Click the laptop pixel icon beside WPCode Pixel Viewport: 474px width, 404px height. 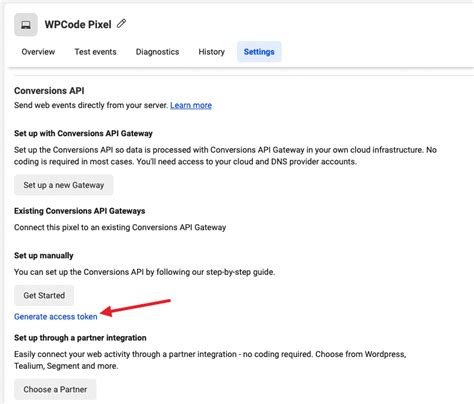tap(26, 25)
